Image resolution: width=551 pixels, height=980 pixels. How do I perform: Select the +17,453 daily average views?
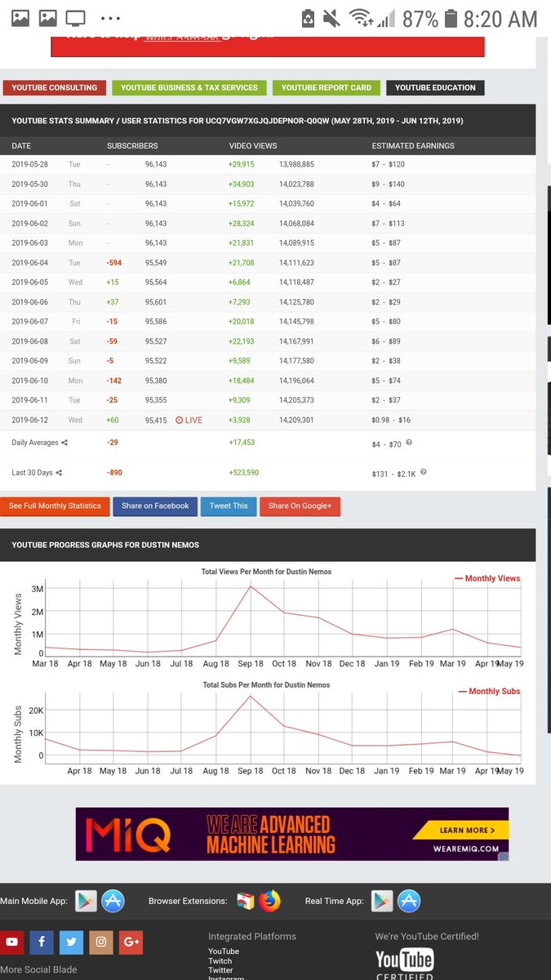242,443
